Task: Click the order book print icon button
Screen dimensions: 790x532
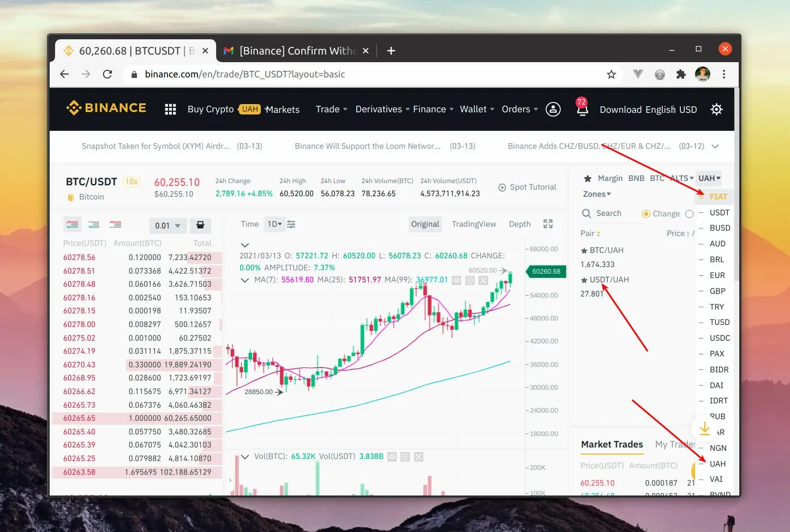Action: [x=200, y=225]
